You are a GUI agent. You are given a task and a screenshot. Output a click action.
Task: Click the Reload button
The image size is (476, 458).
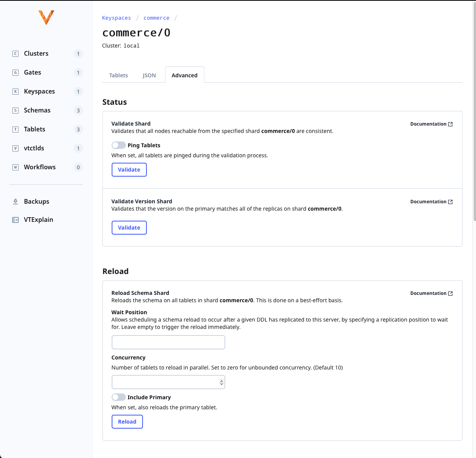coord(127,421)
